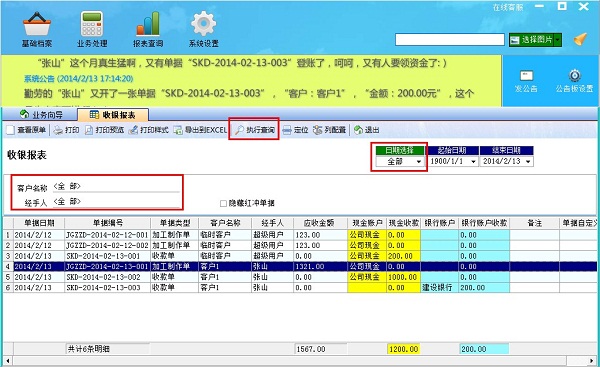Click the 单据编号 column header

point(108,223)
